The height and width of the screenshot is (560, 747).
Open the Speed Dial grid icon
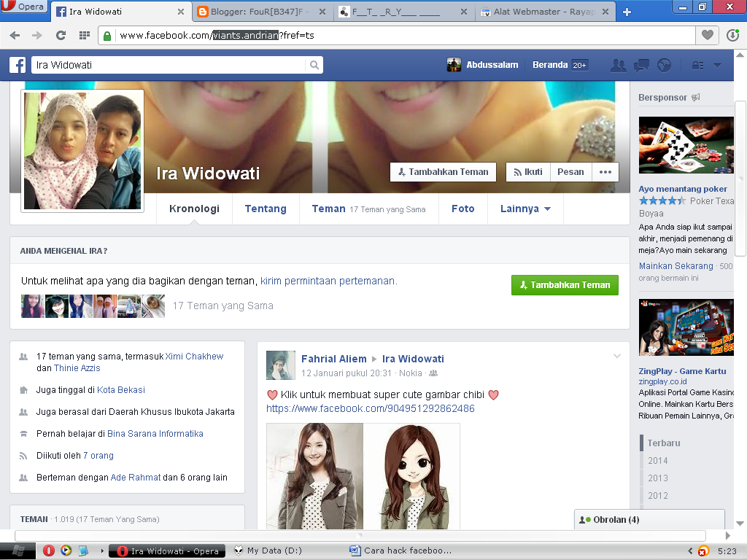pos(85,35)
